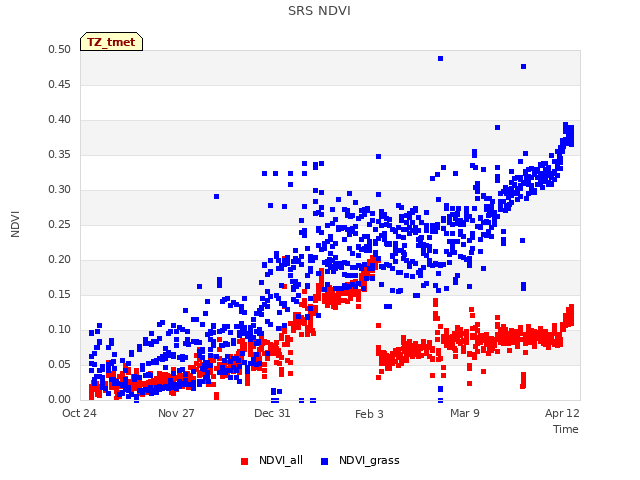Toggle the NDVI_all legend label
This screenshot has width=640, height=480.
[x=281, y=460]
